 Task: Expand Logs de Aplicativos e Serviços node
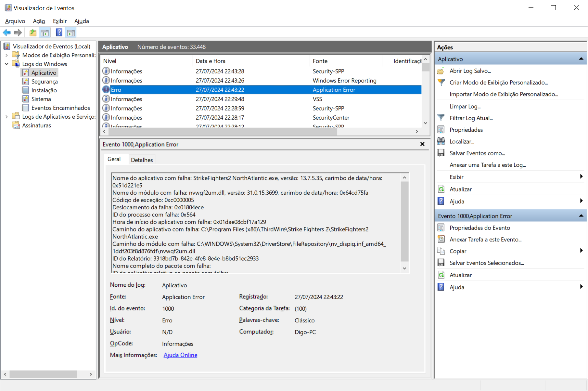(x=6, y=117)
